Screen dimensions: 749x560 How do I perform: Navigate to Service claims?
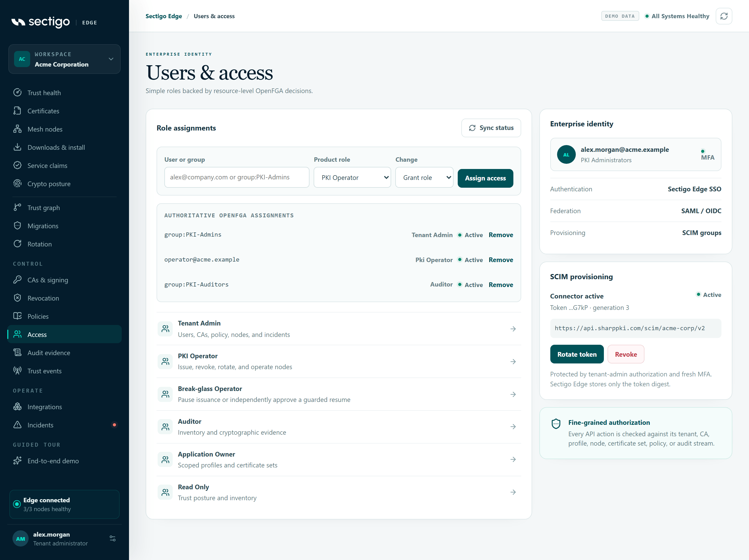64,166
